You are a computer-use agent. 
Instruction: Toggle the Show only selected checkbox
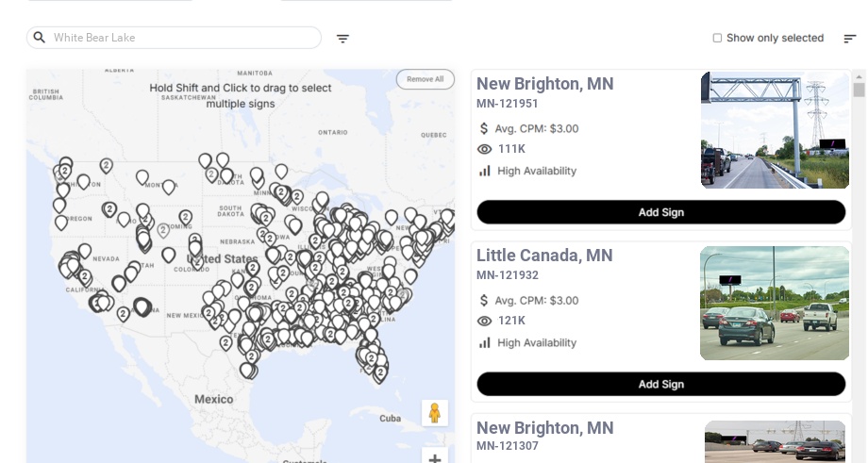pos(717,39)
